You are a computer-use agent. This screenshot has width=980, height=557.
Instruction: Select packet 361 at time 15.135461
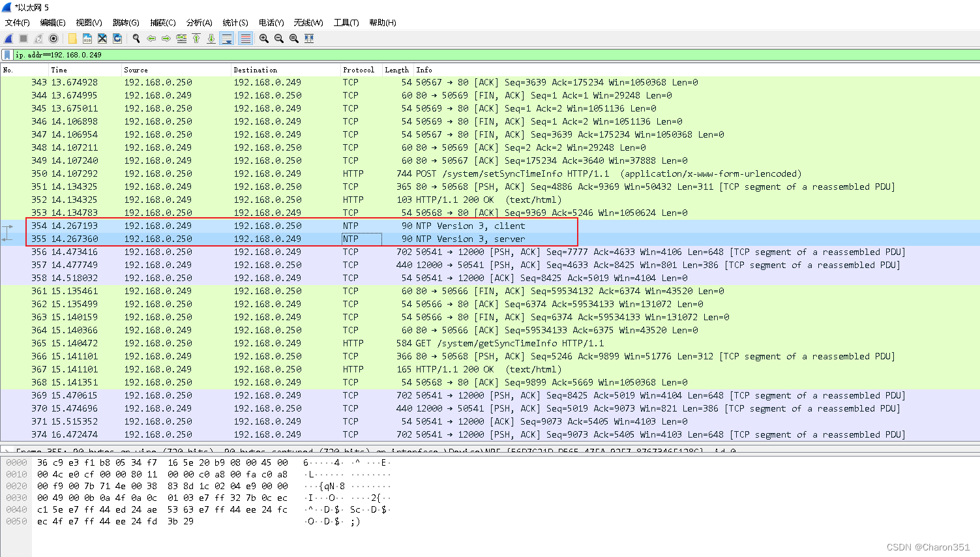[490, 291]
